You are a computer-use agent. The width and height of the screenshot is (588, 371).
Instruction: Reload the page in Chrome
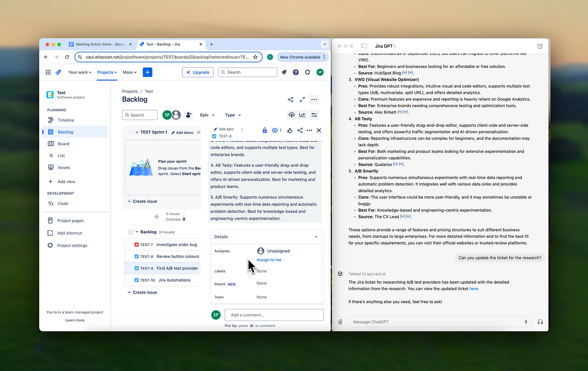(67, 57)
